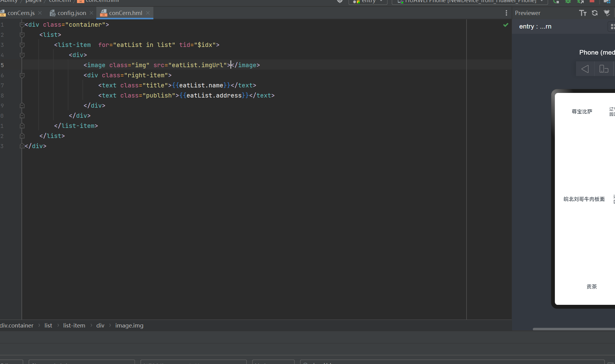Click list in the breadcrumb bar
The width and height of the screenshot is (615, 364).
(48, 325)
